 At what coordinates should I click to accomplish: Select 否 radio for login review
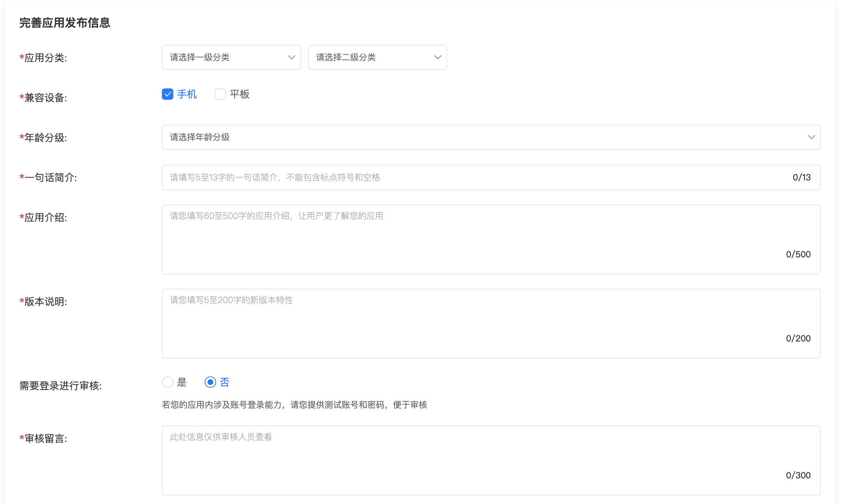(x=210, y=382)
